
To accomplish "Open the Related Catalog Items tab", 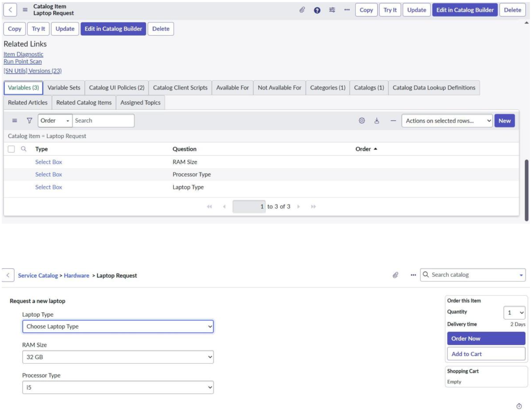I will coord(84,103).
